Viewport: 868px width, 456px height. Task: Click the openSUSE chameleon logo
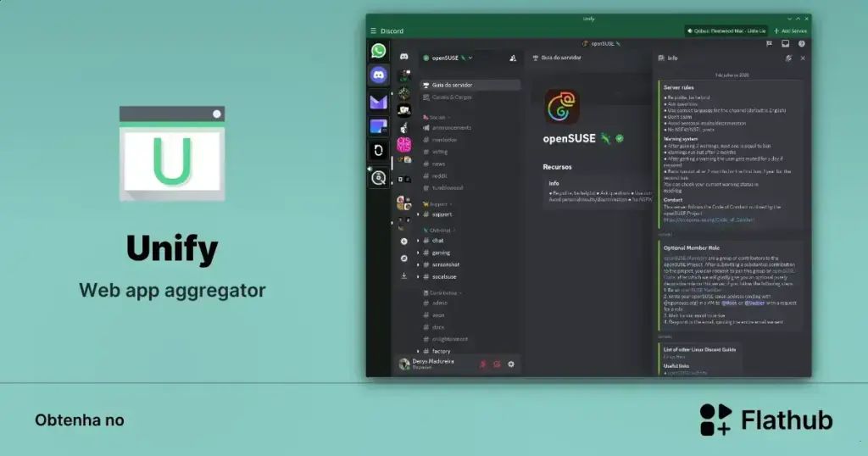(x=562, y=106)
